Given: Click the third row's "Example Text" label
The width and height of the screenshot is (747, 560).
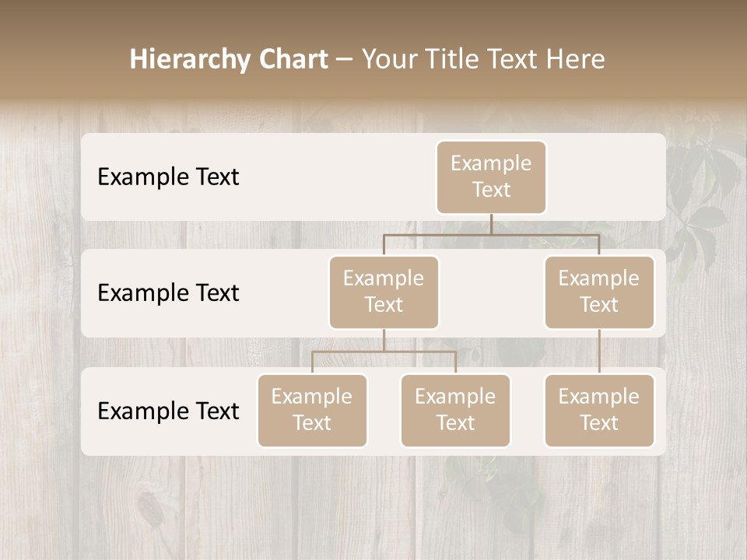Looking at the screenshot, I should click(168, 411).
